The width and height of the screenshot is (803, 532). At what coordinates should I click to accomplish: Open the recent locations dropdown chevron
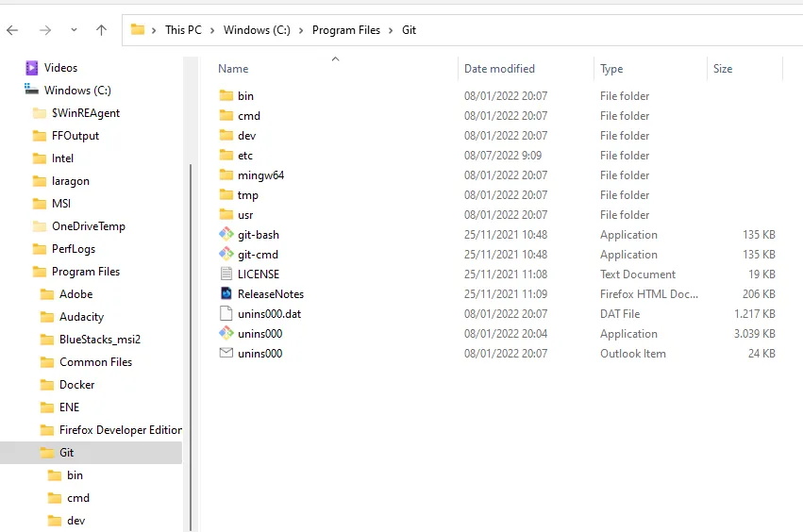(x=73, y=30)
